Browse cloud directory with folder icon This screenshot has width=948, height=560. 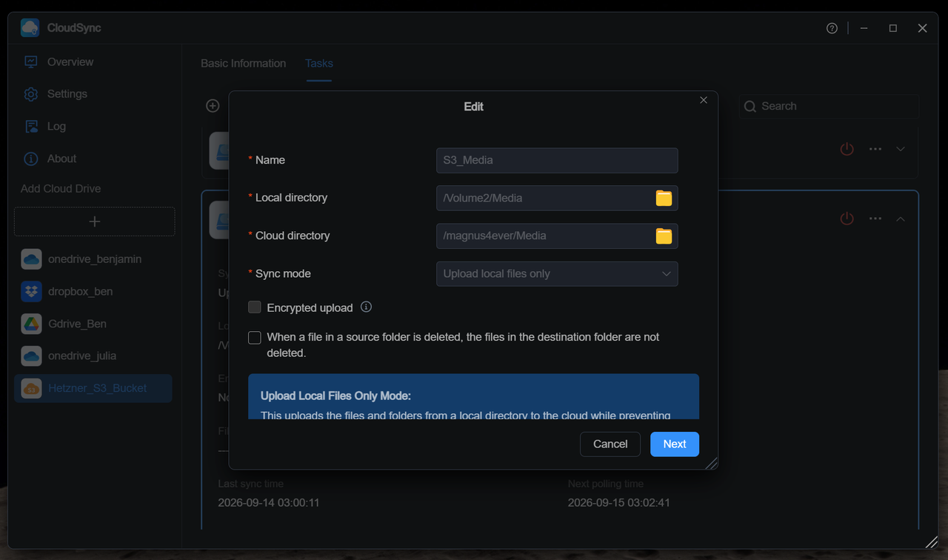coord(664,236)
